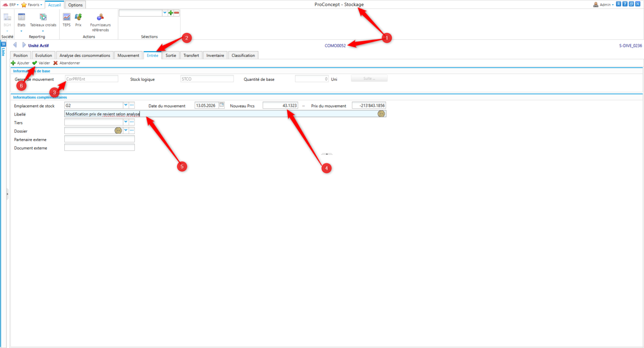Viewport: 644px width, 348px height.
Task: Open Tableaux croisés reporting
Action: pos(43,22)
